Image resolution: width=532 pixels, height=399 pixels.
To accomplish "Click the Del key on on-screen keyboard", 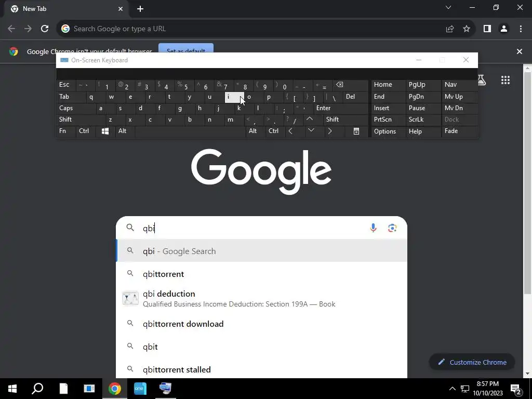I will (x=355, y=97).
